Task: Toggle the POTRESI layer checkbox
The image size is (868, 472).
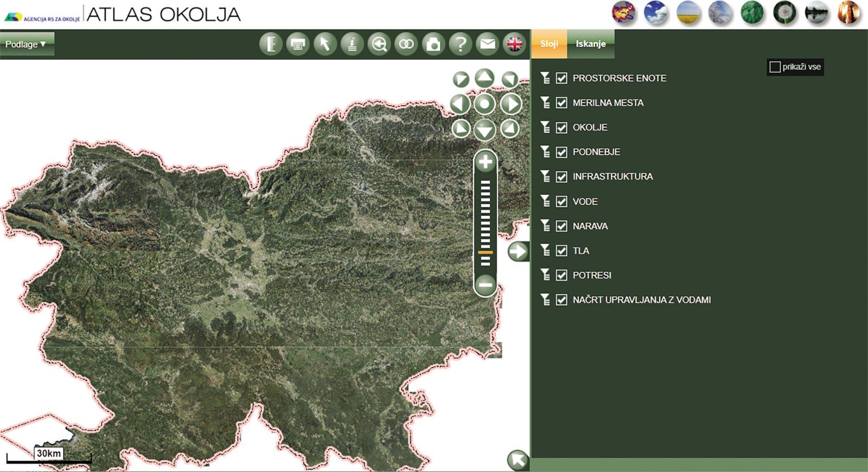Action: point(561,275)
